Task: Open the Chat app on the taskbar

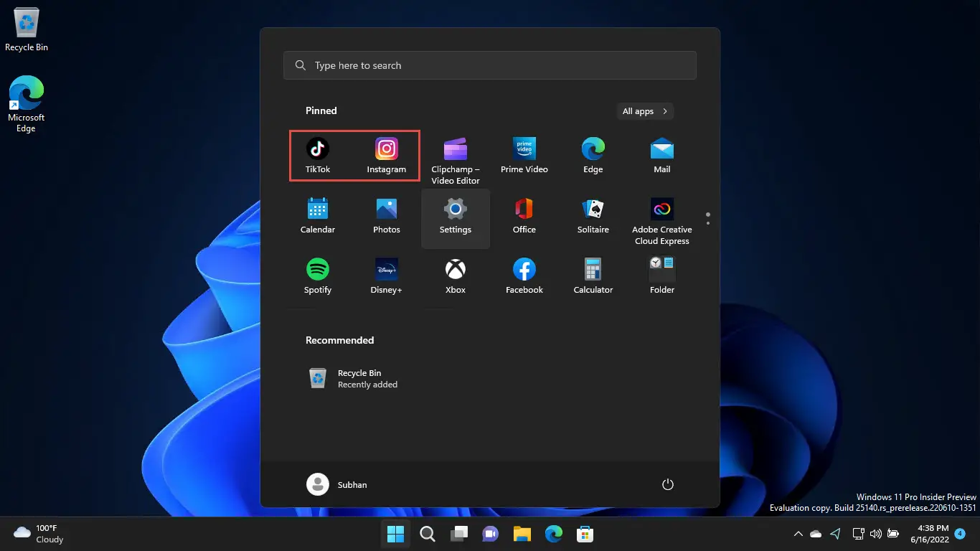Action: [x=490, y=534]
